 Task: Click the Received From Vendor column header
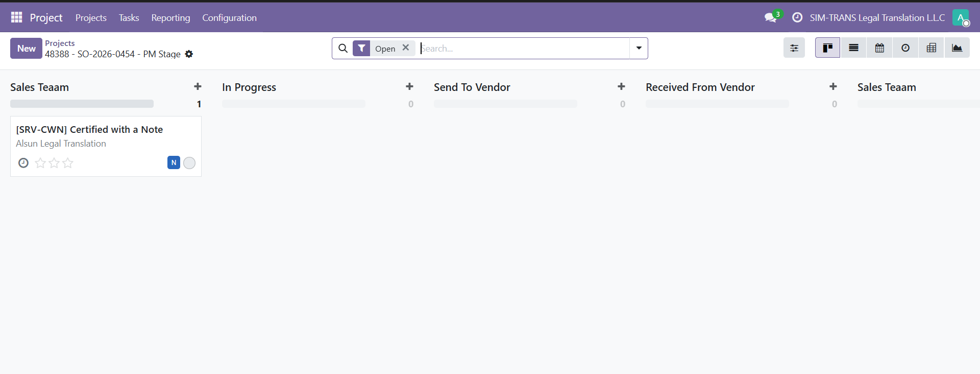click(700, 87)
